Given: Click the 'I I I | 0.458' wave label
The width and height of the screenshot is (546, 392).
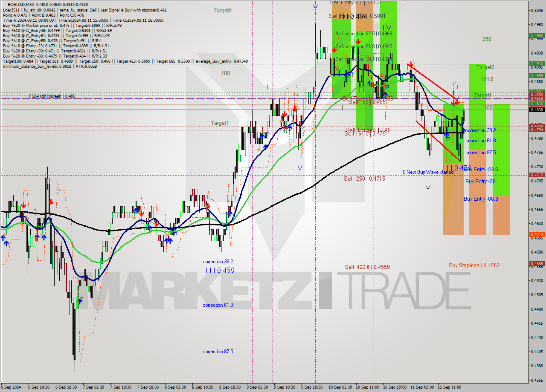Looking at the screenshot, I should tap(219, 270).
